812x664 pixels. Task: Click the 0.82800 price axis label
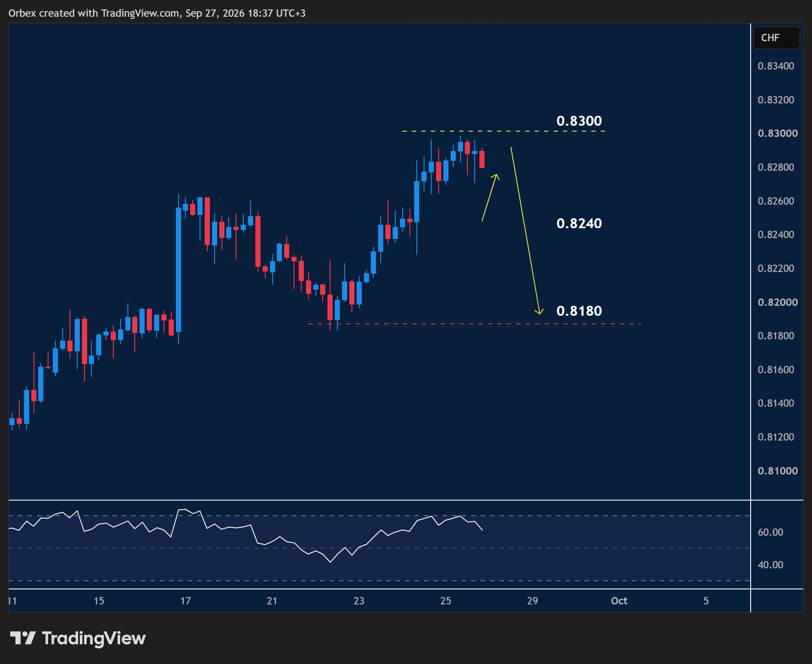(776, 167)
